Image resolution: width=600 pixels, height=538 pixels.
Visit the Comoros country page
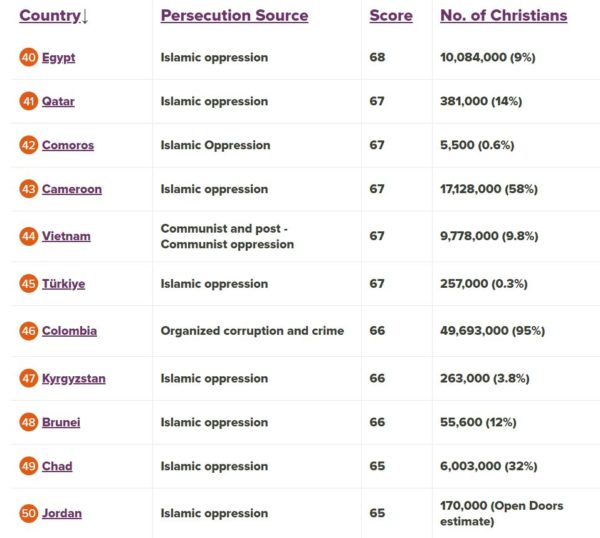point(68,146)
